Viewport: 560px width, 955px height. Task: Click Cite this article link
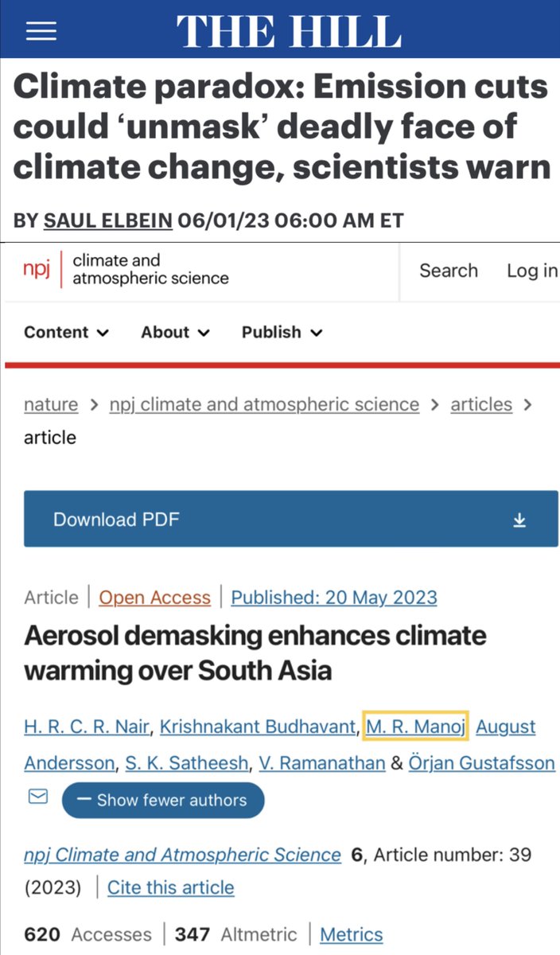(x=170, y=887)
